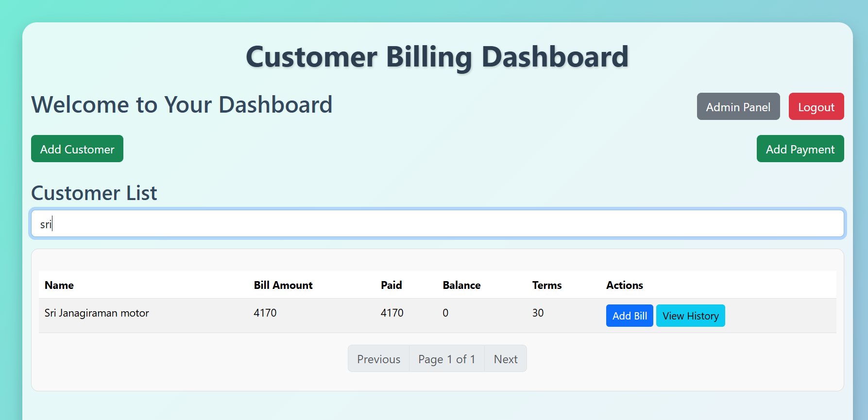Click the Terms column header
Viewport: 868px width, 420px height.
[x=546, y=285]
